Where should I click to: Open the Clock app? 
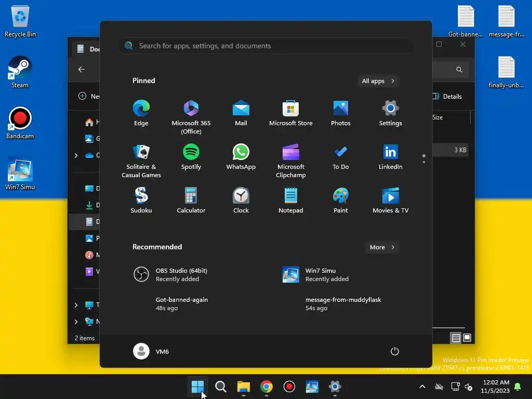pos(241,201)
